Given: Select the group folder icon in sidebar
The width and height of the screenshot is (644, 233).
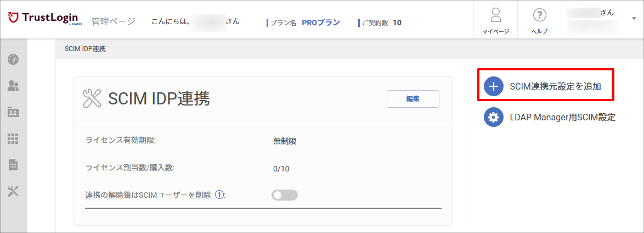Looking at the screenshot, I should (14, 112).
